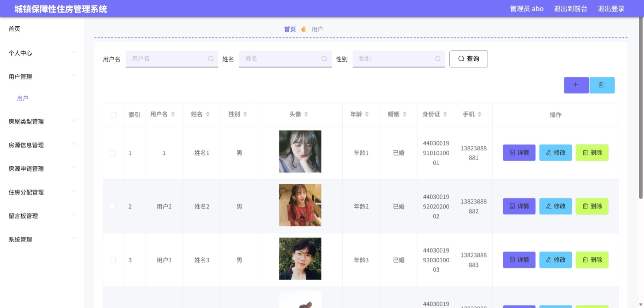Click the page vertical scrollbar thumb
Screen dimensions: 644x308
tap(640, 108)
